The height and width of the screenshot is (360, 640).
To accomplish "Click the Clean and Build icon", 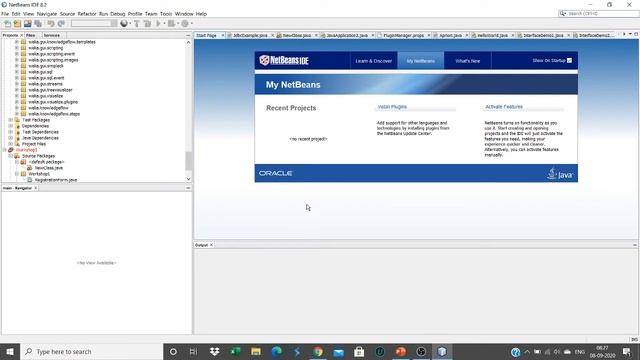I will pos(147,24).
